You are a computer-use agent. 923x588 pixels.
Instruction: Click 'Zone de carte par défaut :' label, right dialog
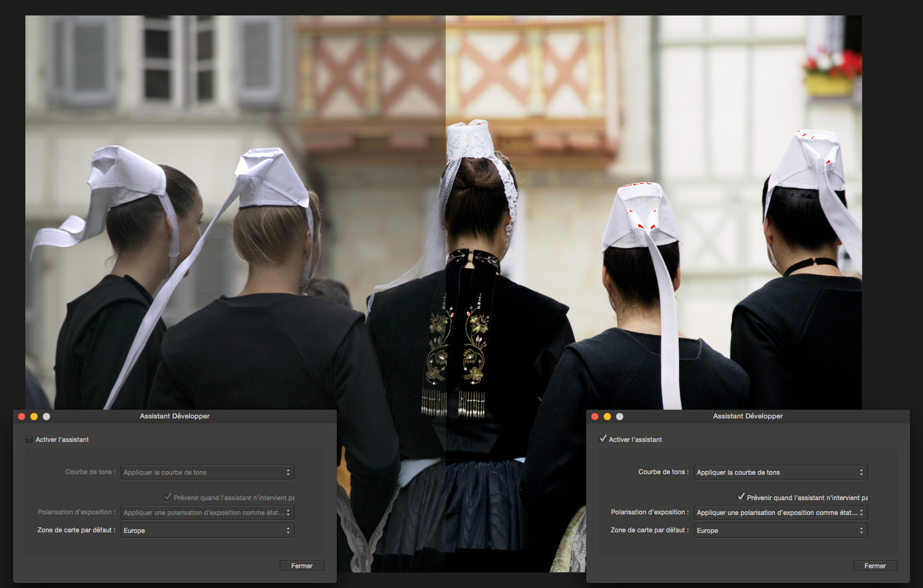[650, 530]
